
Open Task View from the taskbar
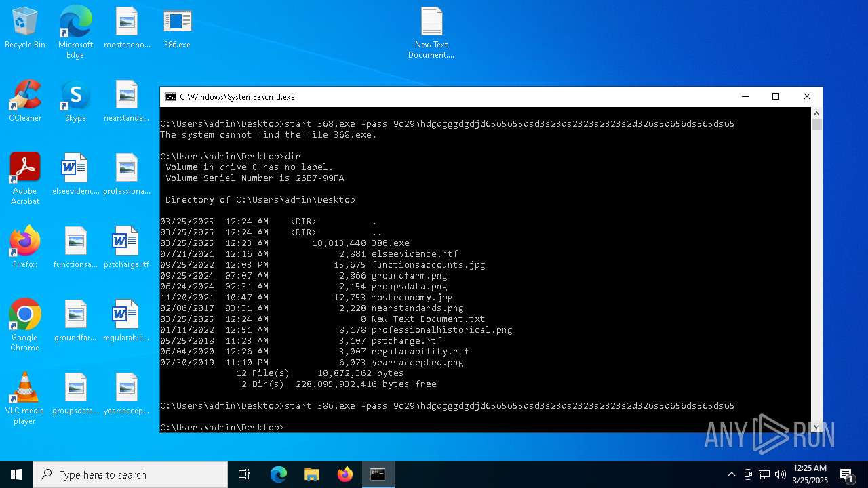coord(244,474)
